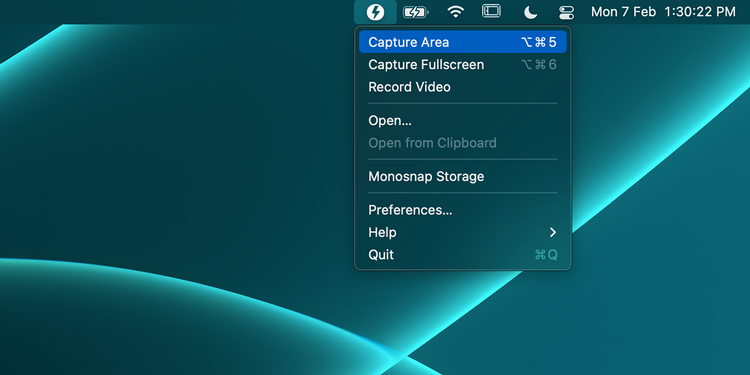Open the Wi-Fi menu bar icon
This screenshot has height=375, width=750.
click(455, 12)
